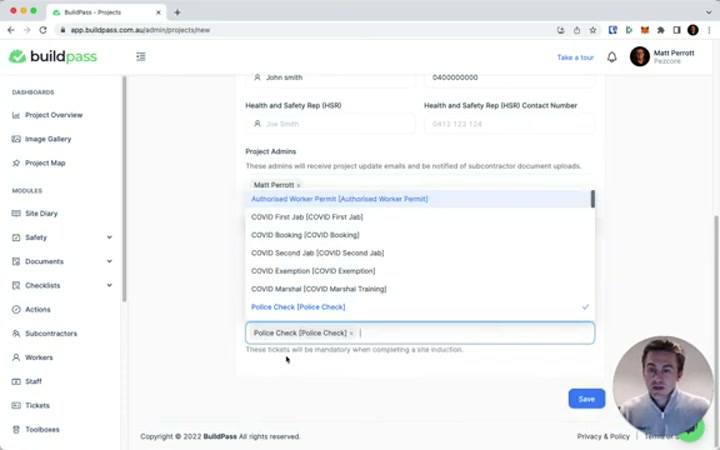Click the HSR name field Joe Smith
This screenshot has height=450, width=720.
[x=331, y=124]
